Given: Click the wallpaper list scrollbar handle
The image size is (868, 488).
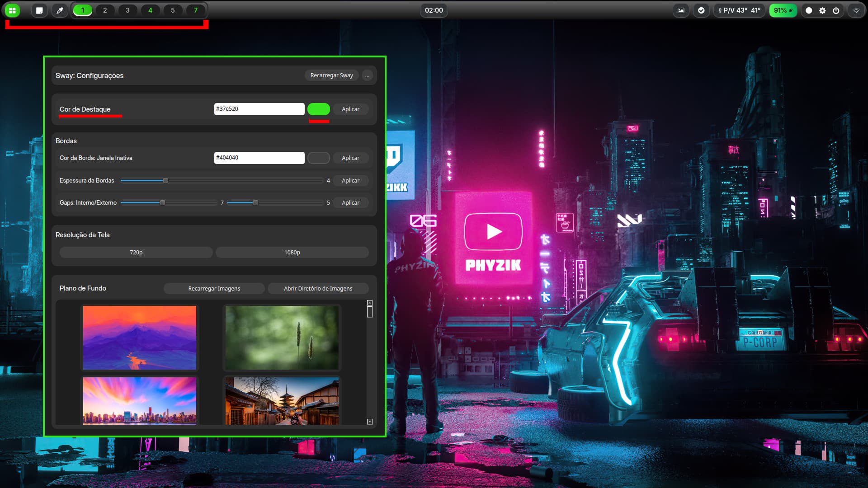Looking at the screenshot, I should click(x=370, y=312).
